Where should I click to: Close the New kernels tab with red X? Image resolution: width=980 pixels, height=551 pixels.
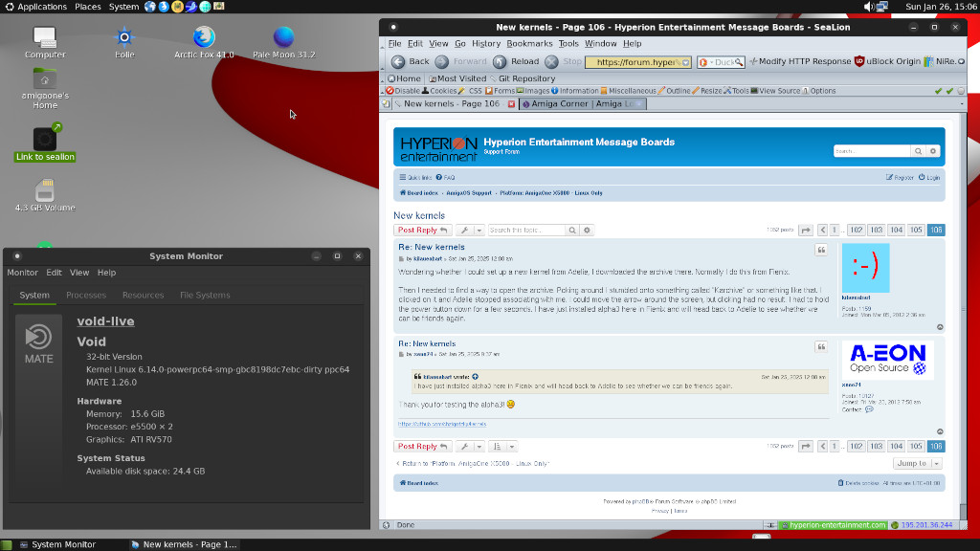[x=511, y=103]
